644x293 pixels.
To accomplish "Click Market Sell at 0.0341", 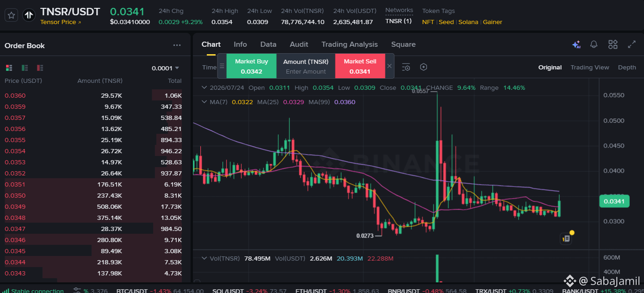I will point(360,66).
